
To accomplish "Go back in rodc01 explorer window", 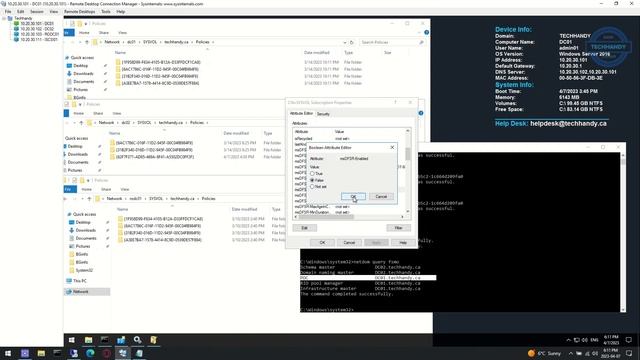I will coord(66,198).
